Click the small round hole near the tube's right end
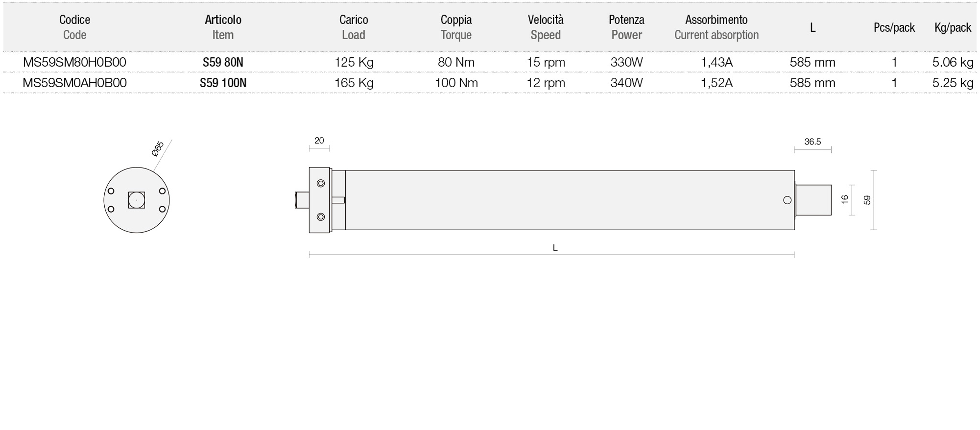 (x=787, y=200)
